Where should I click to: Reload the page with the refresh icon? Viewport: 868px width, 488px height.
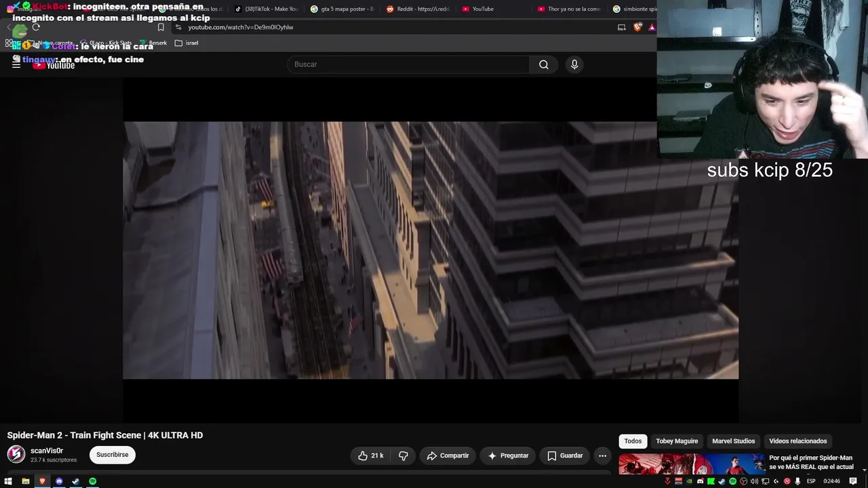pos(36,27)
